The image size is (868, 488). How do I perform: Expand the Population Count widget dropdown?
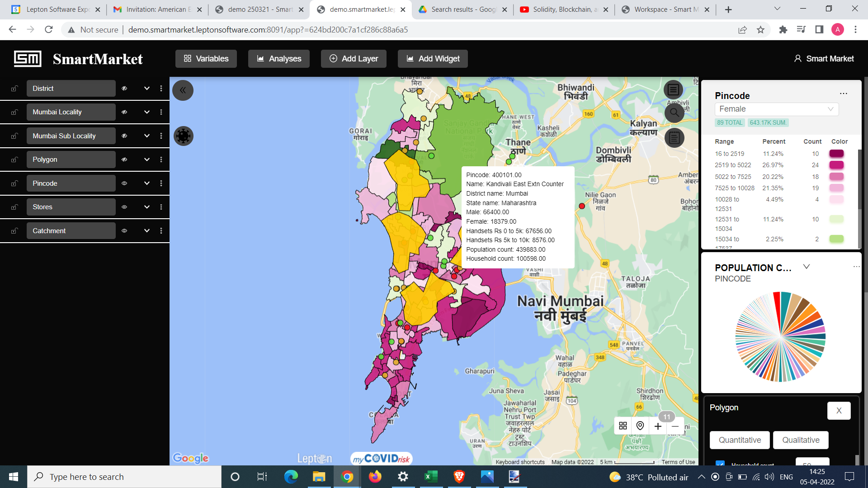tap(806, 267)
